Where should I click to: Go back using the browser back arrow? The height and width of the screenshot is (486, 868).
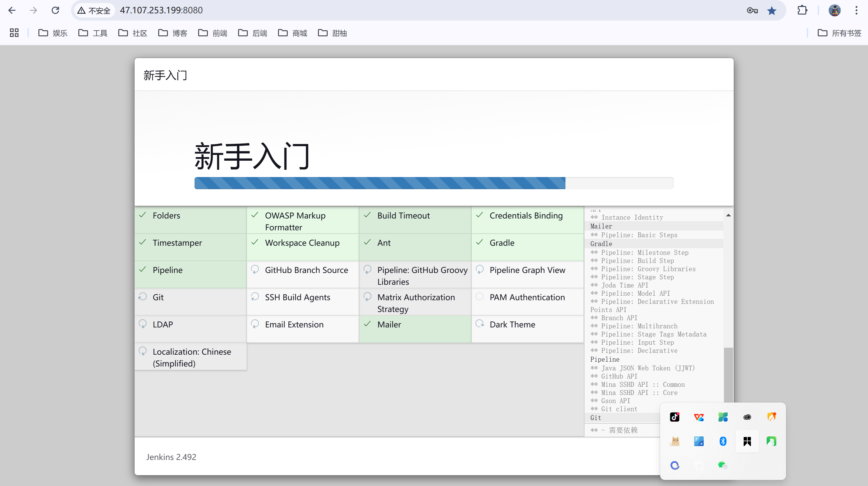12,11
